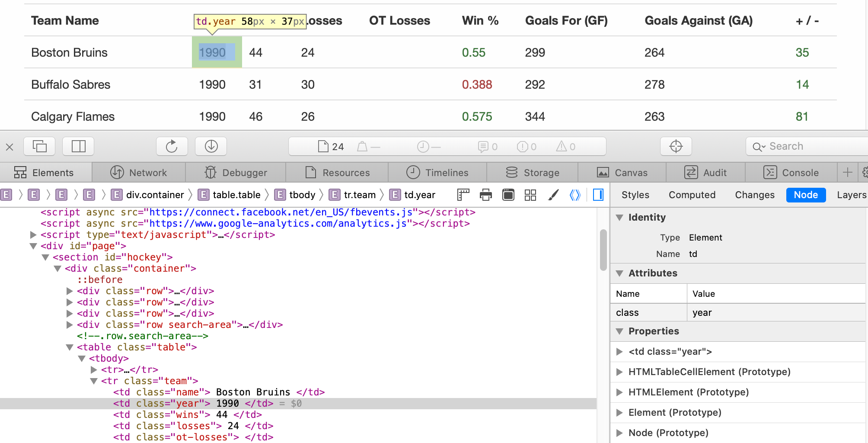Image resolution: width=868 pixels, height=443 pixels.
Task: Open the Network tab
Action: pos(139,173)
